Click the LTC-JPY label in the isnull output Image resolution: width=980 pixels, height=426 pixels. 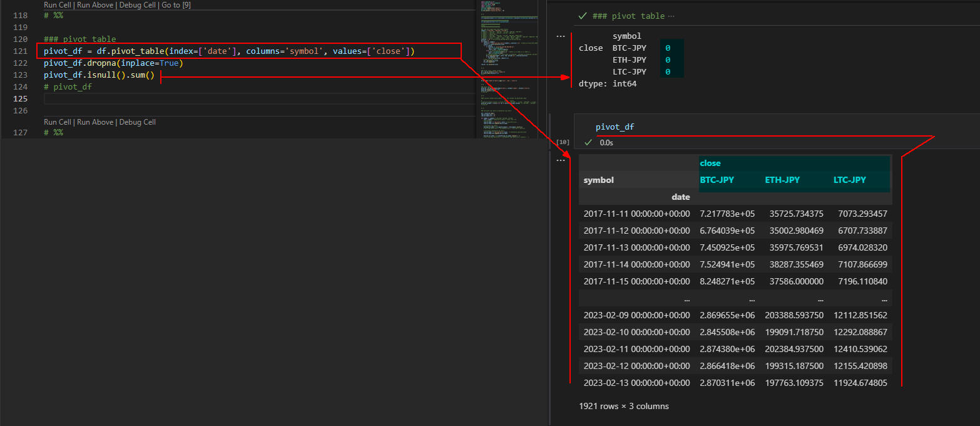click(x=630, y=71)
